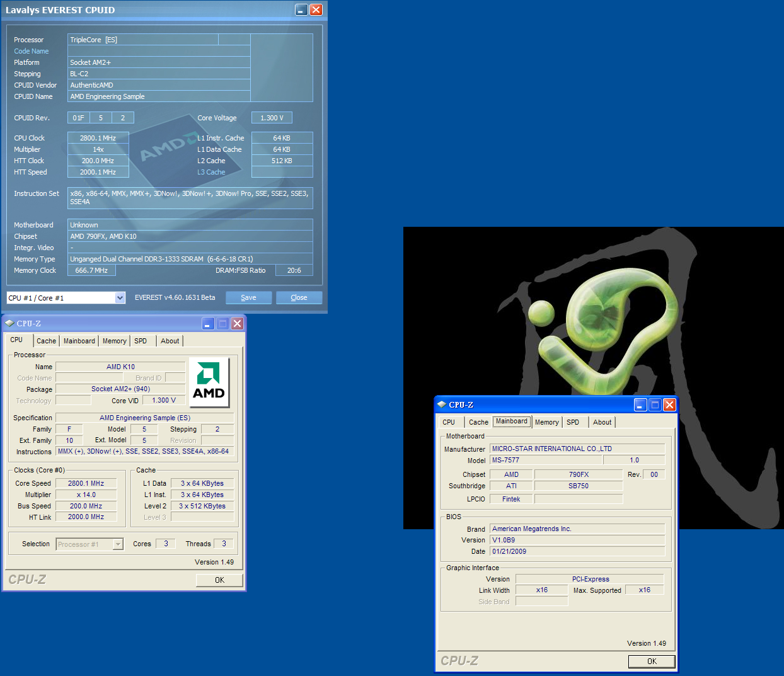This screenshot has height=676, width=784.
Task: Minimize the CPU-Z window showing motherboard info
Action: 640,404
